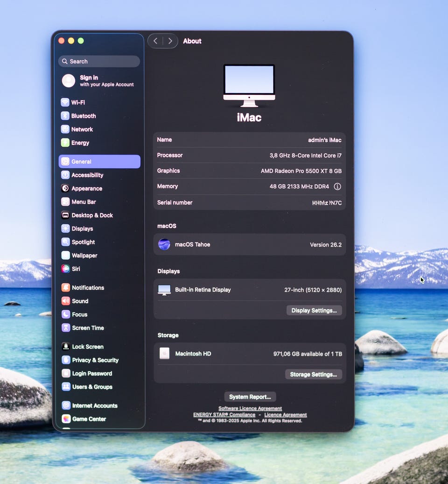Open the Desktop & Dock icon

(x=65, y=215)
